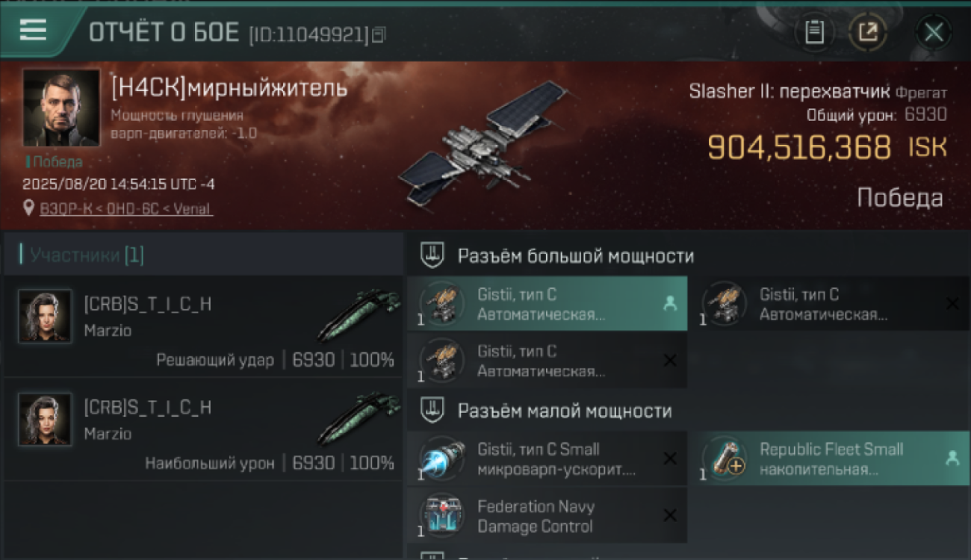Select the highlighted Gistii autocannon module row
Screen dimensions: 971x560
[547, 304]
